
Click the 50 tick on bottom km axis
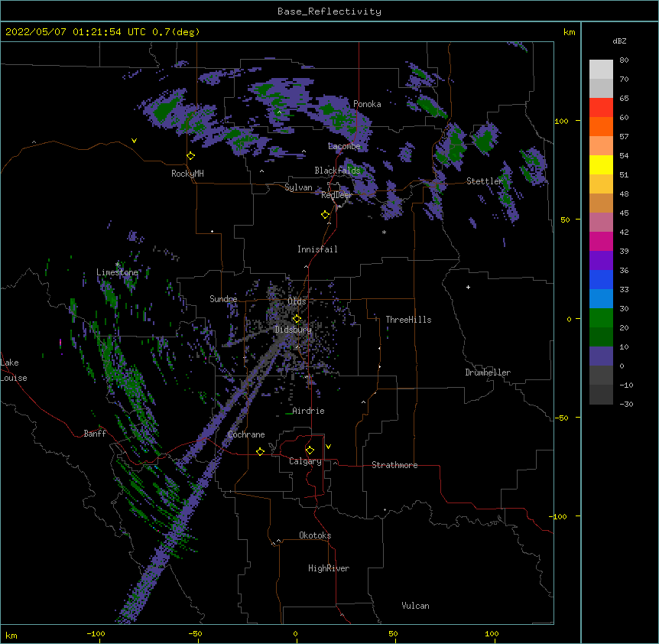pos(393,634)
